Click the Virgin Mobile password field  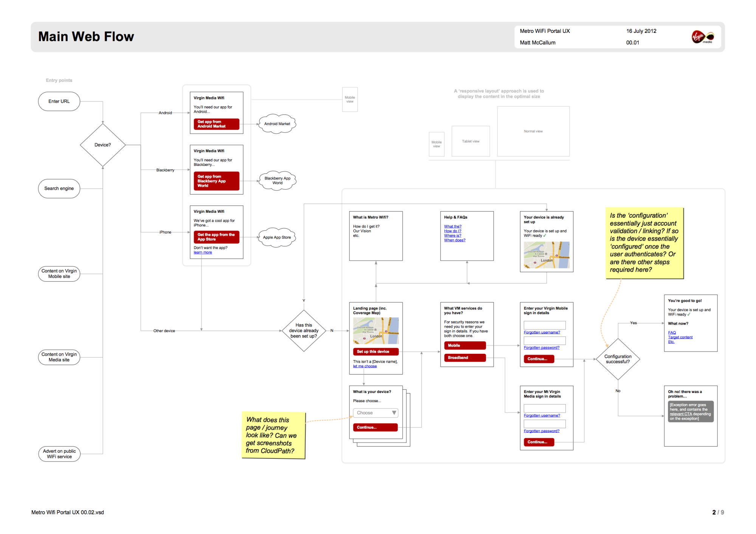pyautogui.click(x=544, y=341)
